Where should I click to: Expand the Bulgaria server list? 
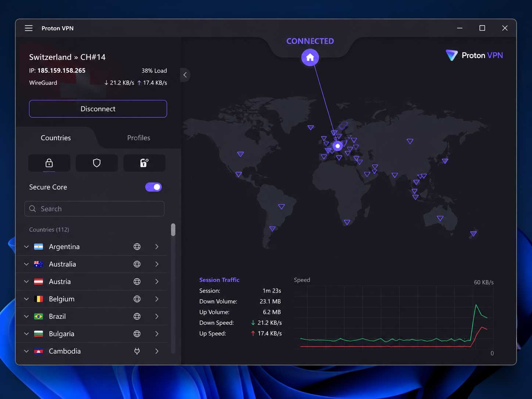pyautogui.click(x=26, y=334)
